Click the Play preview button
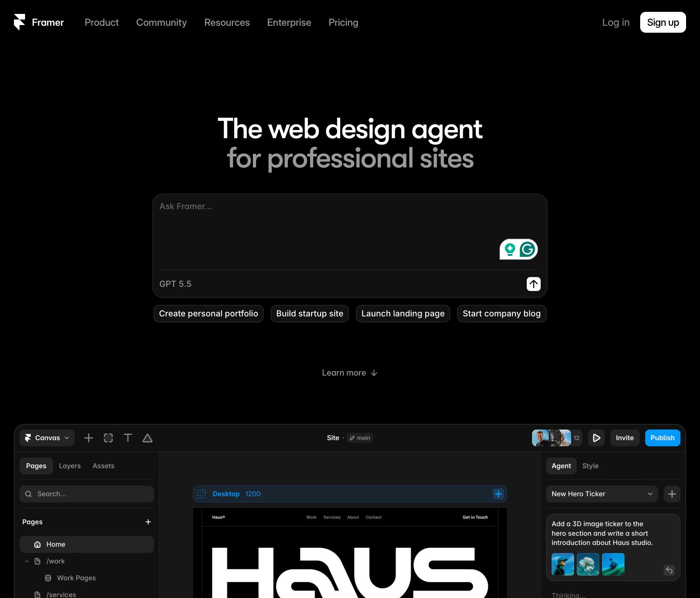This screenshot has width=700, height=598. pos(596,438)
